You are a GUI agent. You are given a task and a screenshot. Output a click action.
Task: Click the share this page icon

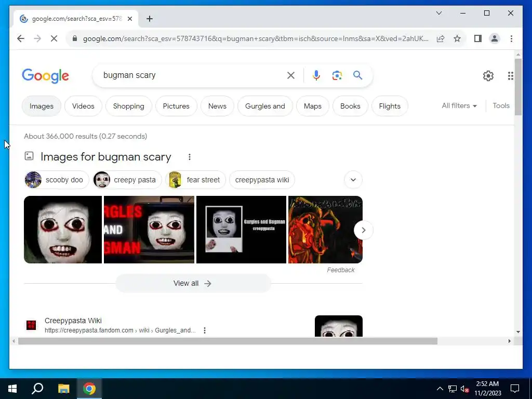click(441, 38)
